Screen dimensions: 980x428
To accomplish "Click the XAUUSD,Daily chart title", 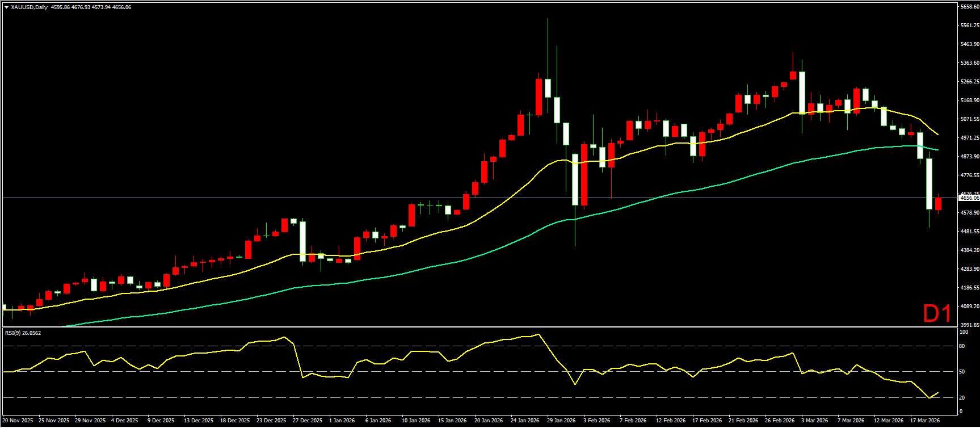I will 30,7.
